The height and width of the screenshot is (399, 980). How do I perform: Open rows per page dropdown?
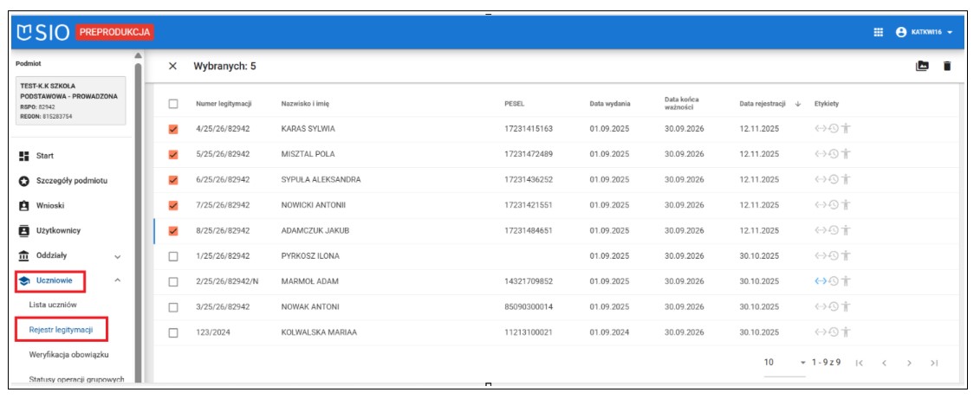[802, 363]
